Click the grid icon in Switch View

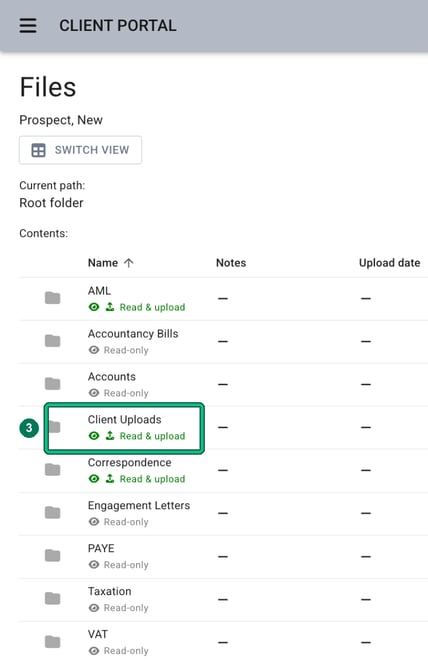coord(38,150)
